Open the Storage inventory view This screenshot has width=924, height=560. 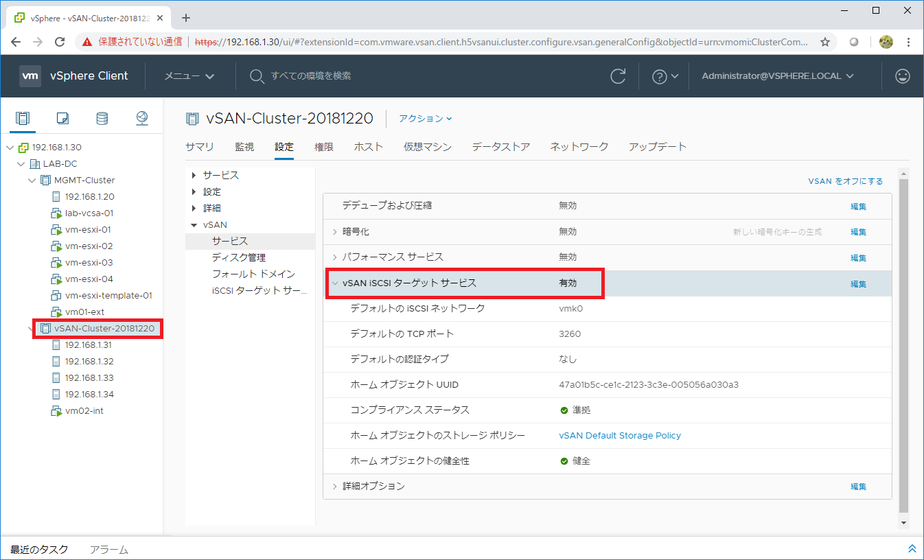point(102,118)
